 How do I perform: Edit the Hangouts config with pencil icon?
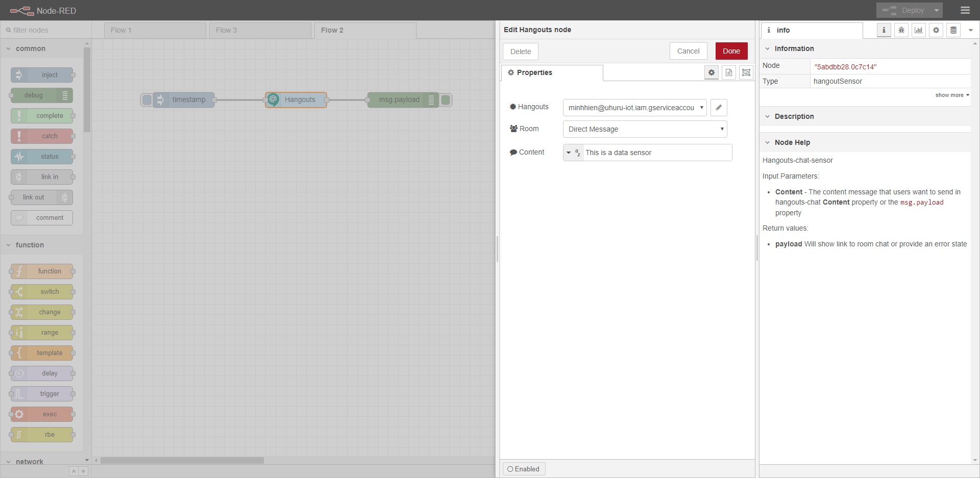click(x=719, y=108)
